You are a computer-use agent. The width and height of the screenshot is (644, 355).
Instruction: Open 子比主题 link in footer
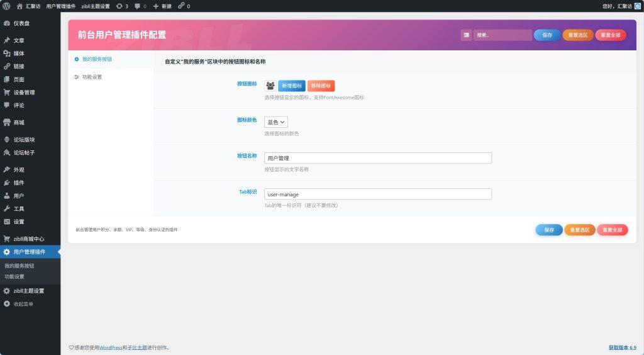pos(137,347)
